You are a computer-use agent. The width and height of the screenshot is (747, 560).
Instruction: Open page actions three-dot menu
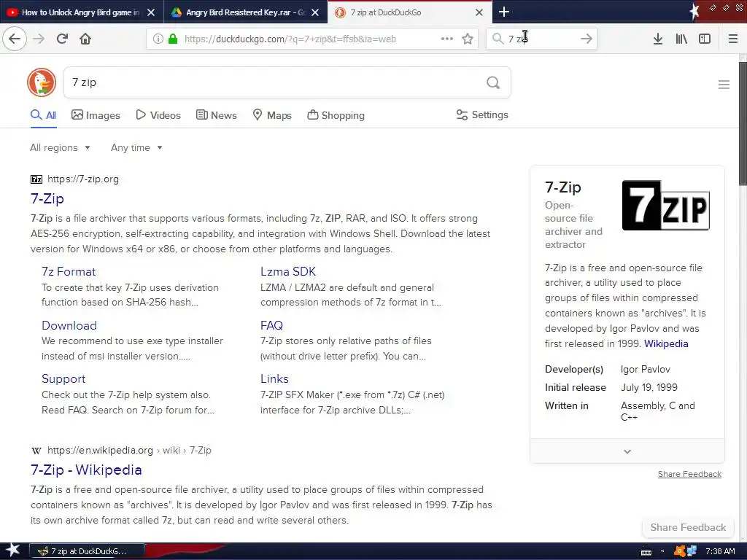coord(447,39)
